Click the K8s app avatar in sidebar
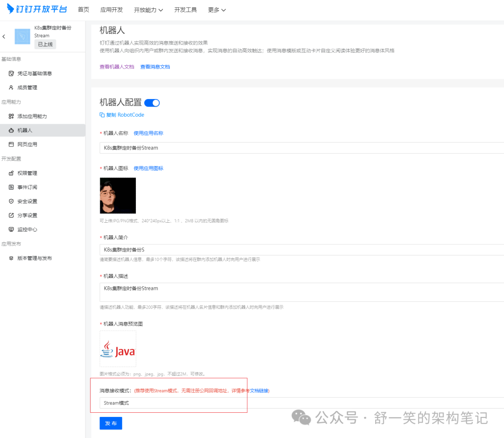504x438 pixels. click(22, 36)
